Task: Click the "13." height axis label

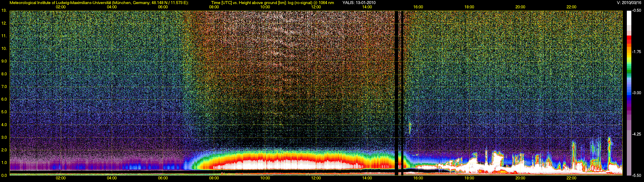Action: pyautogui.click(x=4, y=10)
